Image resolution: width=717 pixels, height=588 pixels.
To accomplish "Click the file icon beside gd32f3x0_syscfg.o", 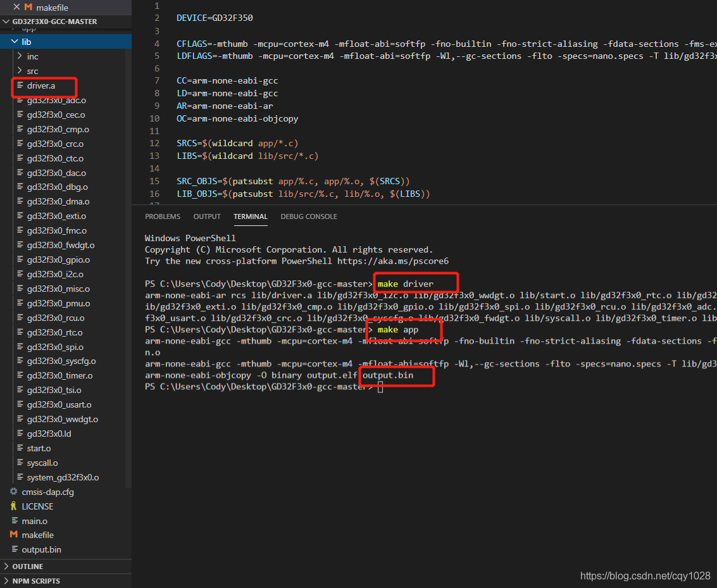I will [x=20, y=361].
